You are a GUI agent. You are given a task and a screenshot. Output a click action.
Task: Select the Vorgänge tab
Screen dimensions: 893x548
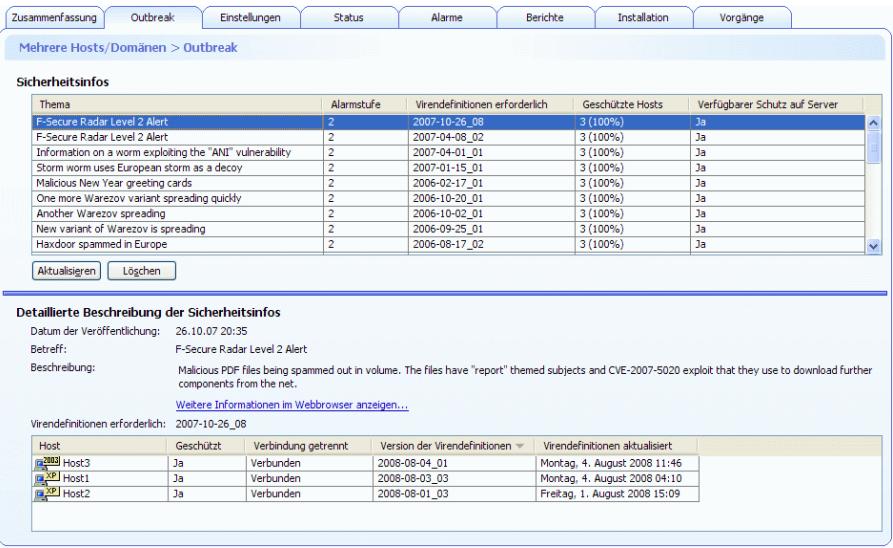pyautogui.click(x=742, y=18)
